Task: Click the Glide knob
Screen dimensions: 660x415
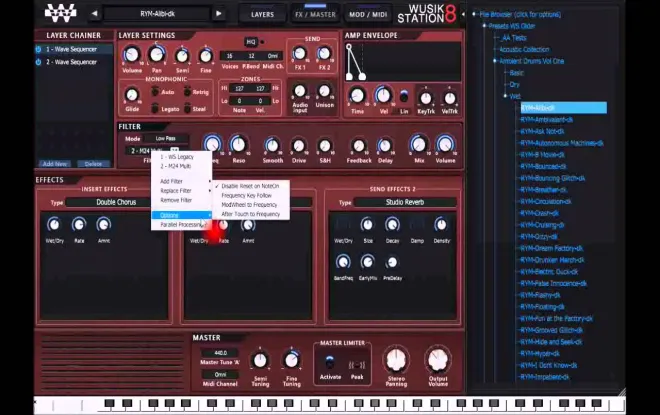Action: pyautogui.click(x=132, y=95)
